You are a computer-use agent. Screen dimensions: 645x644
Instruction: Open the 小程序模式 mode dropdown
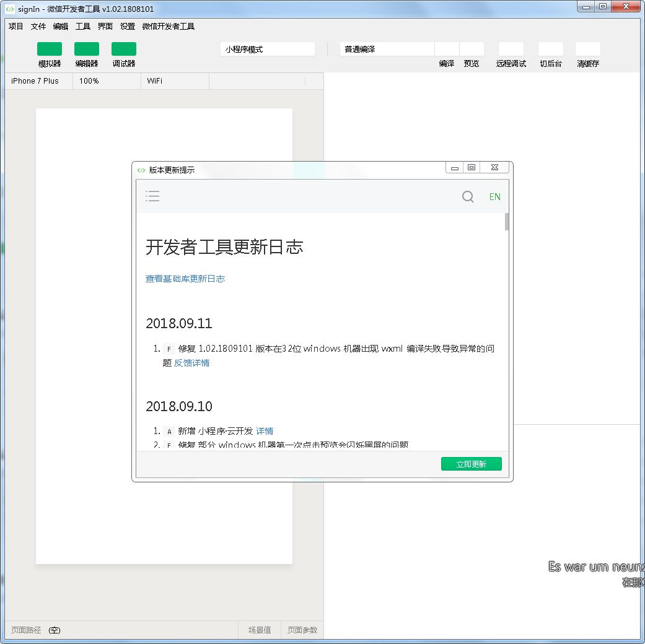coord(268,49)
